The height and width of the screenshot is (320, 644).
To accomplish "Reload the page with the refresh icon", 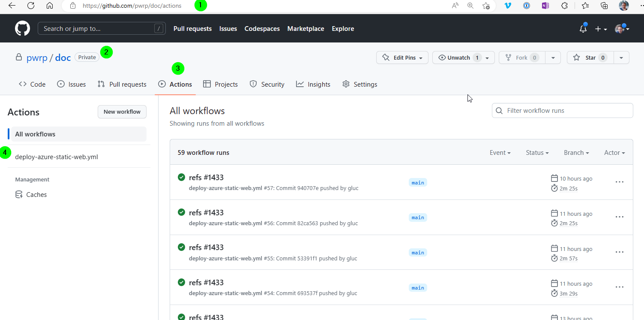I will click(x=31, y=6).
